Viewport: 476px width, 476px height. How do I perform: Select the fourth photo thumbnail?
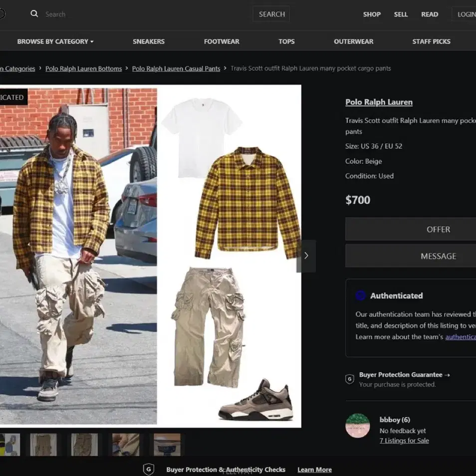(126, 445)
